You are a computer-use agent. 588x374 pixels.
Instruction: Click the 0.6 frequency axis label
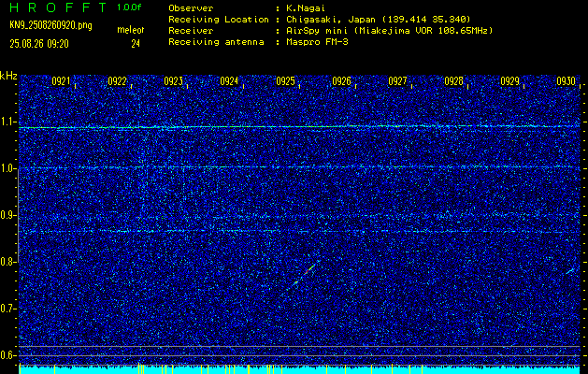click(7, 355)
